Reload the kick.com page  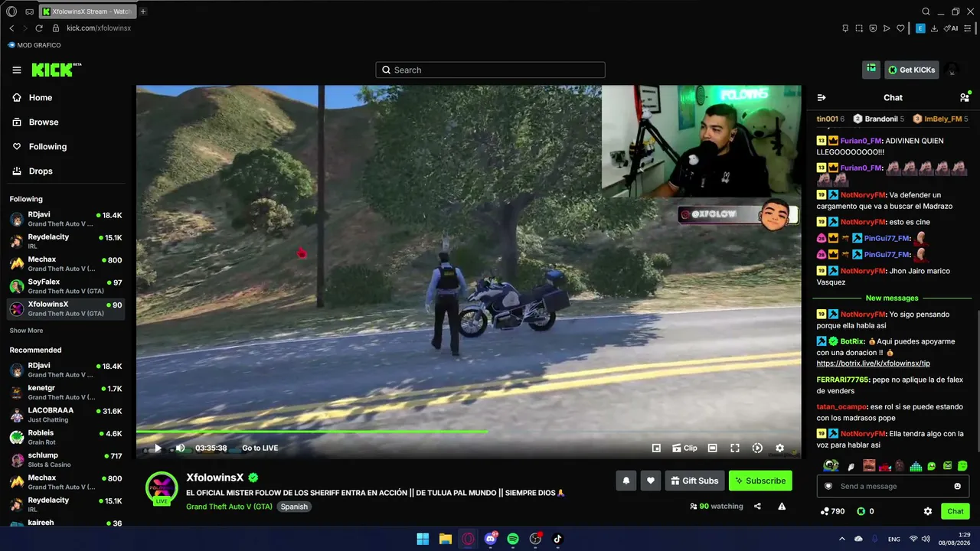(39, 28)
